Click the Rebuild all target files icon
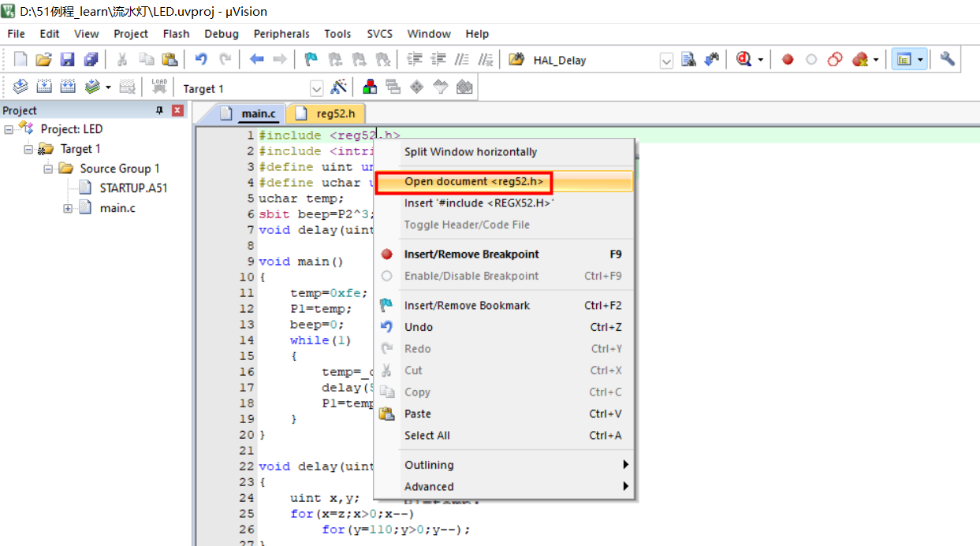 coord(68,87)
